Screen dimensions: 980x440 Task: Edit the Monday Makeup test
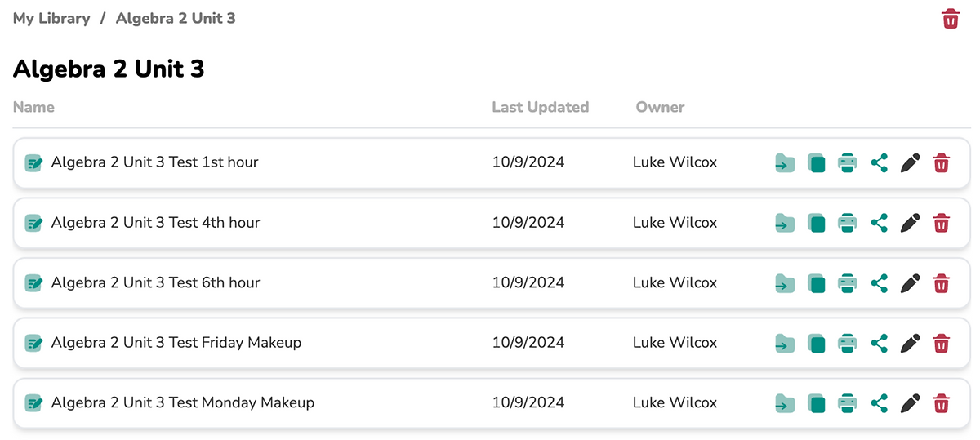910,403
